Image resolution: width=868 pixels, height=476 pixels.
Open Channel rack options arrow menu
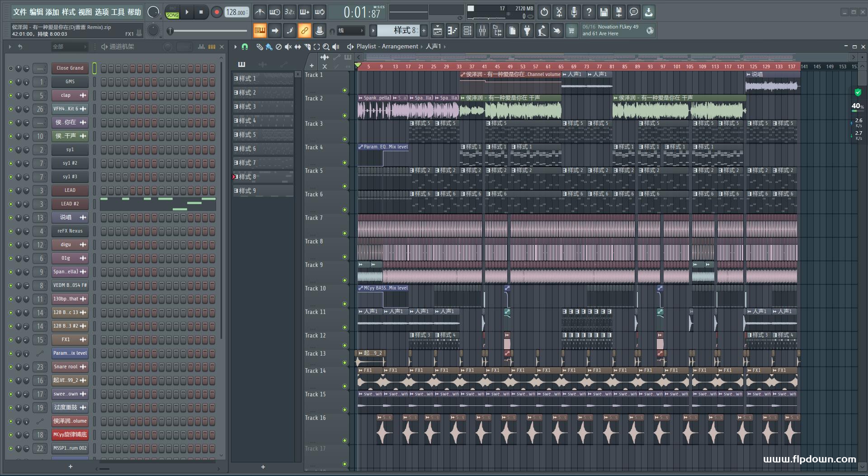click(9, 47)
